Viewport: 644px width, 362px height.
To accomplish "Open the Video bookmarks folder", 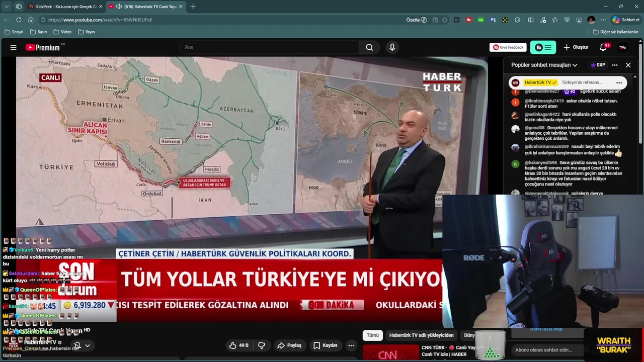I will (x=62, y=32).
